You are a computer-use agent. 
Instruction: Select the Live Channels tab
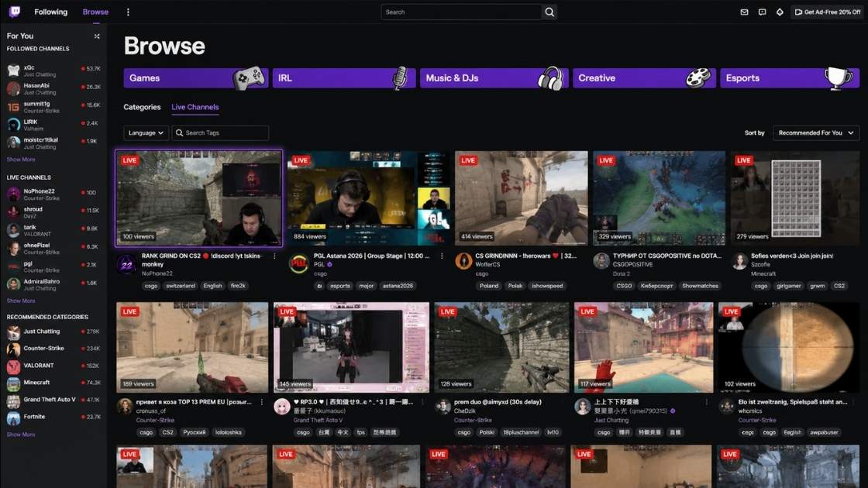click(x=195, y=108)
